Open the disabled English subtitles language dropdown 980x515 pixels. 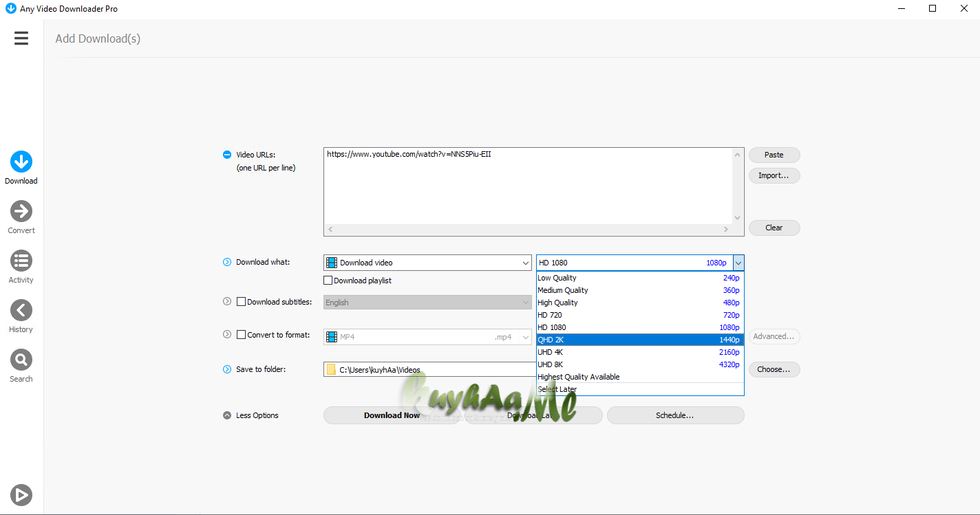427,303
